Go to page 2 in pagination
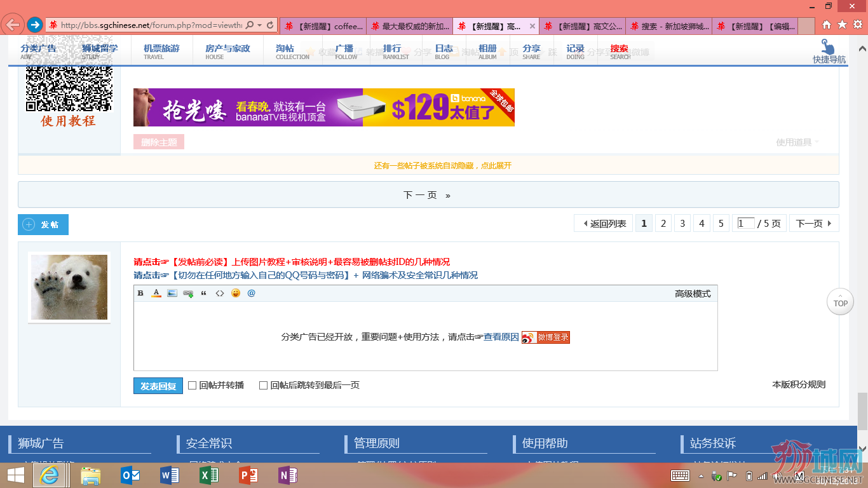The height and width of the screenshot is (488, 868). [x=663, y=224]
